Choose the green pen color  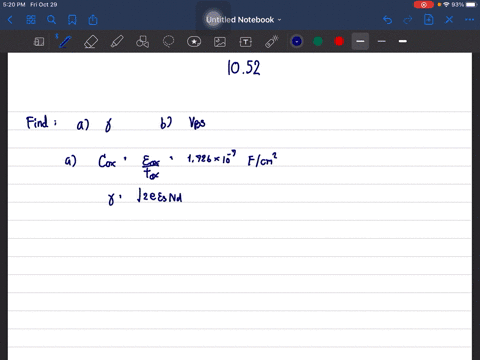coord(318,41)
